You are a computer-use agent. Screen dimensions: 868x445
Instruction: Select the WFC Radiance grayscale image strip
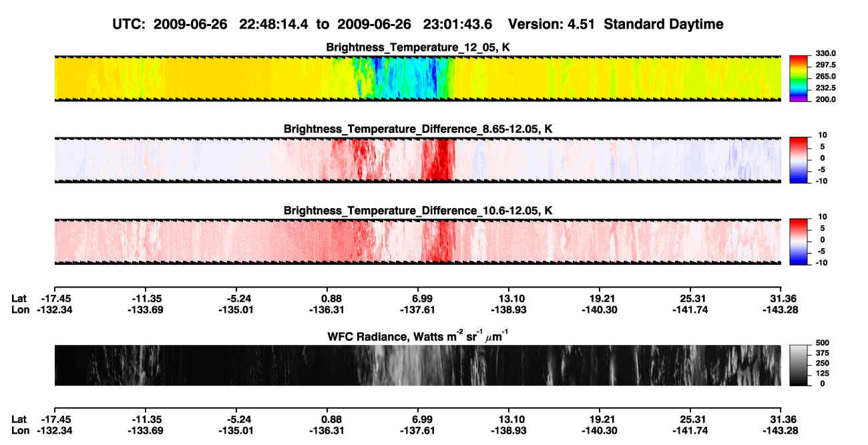point(417,365)
